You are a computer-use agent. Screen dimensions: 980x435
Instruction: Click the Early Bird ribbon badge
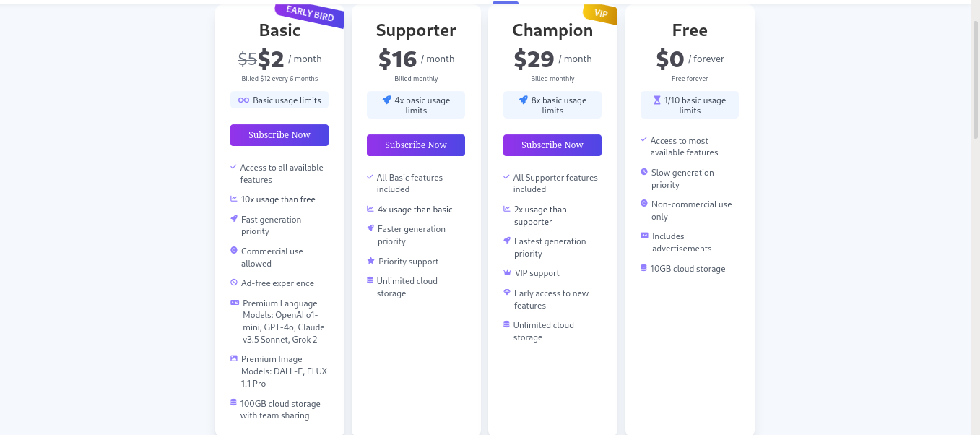coord(311,14)
